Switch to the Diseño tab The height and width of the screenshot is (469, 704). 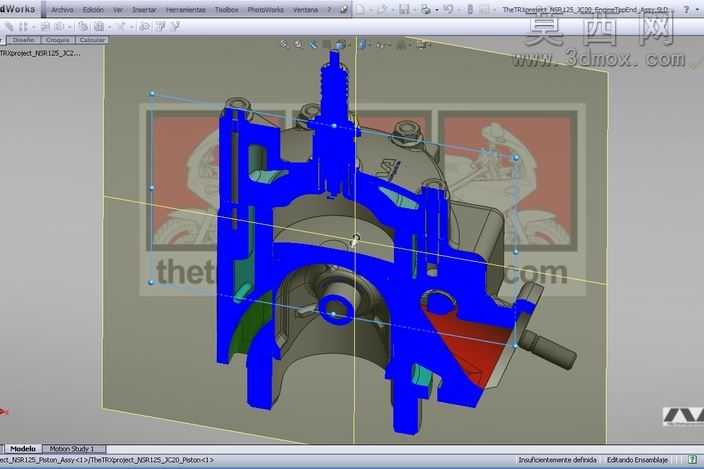click(23, 40)
